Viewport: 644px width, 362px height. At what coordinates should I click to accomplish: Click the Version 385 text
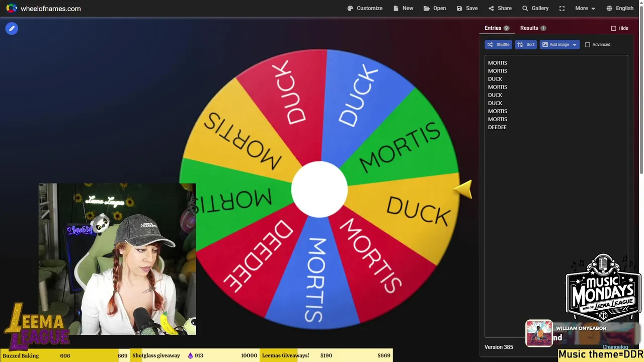(x=499, y=347)
